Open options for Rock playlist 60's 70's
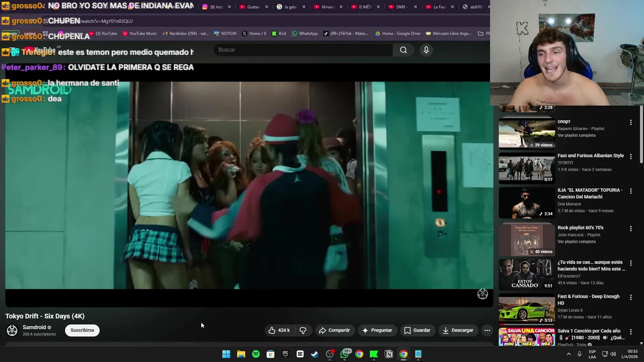This screenshot has width=644, height=362. (630, 228)
